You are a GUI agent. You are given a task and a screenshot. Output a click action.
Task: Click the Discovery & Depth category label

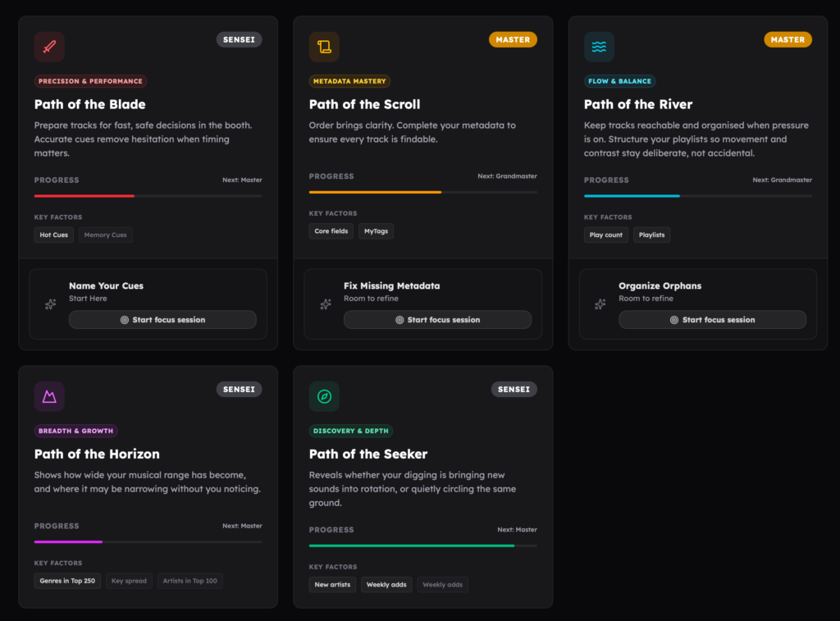[x=351, y=431]
